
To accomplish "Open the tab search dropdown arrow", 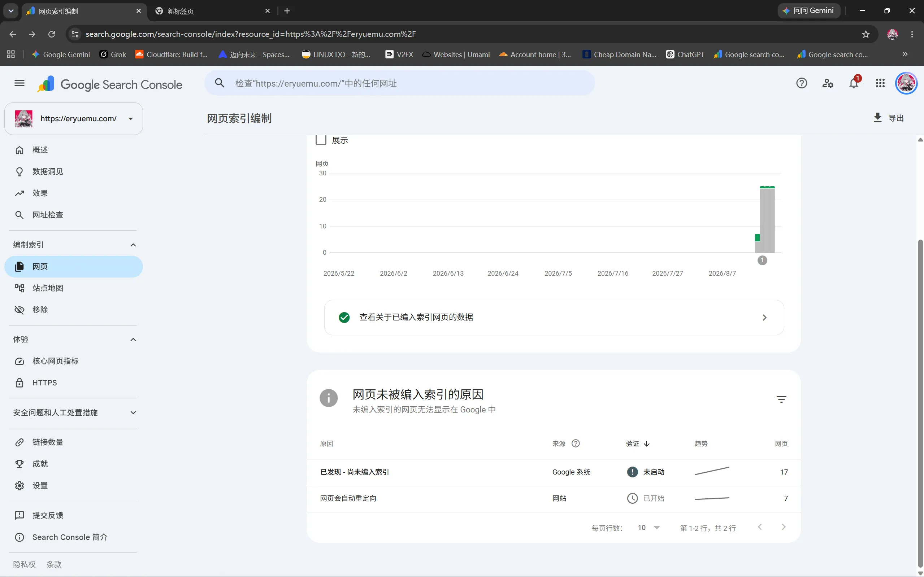I will (11, 11).
